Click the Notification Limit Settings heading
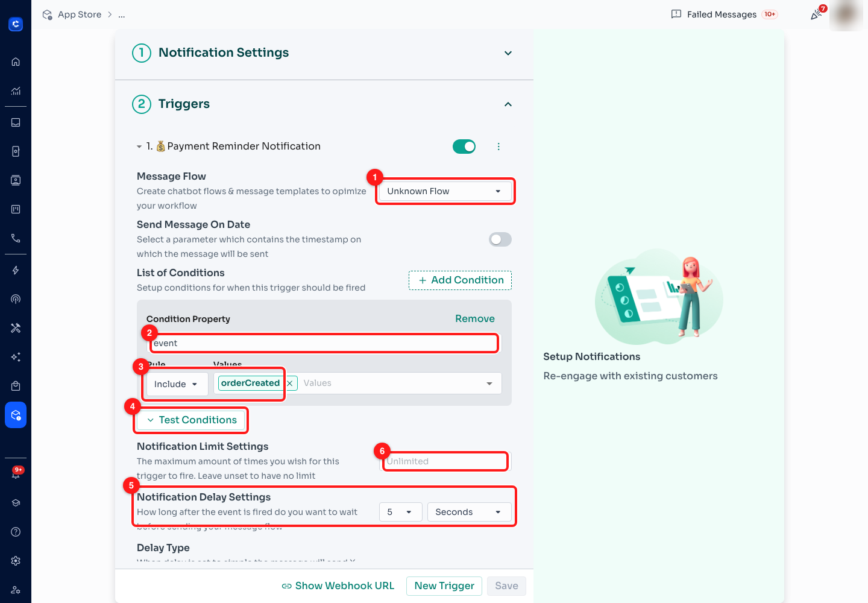868x603 pixels. 203,446
